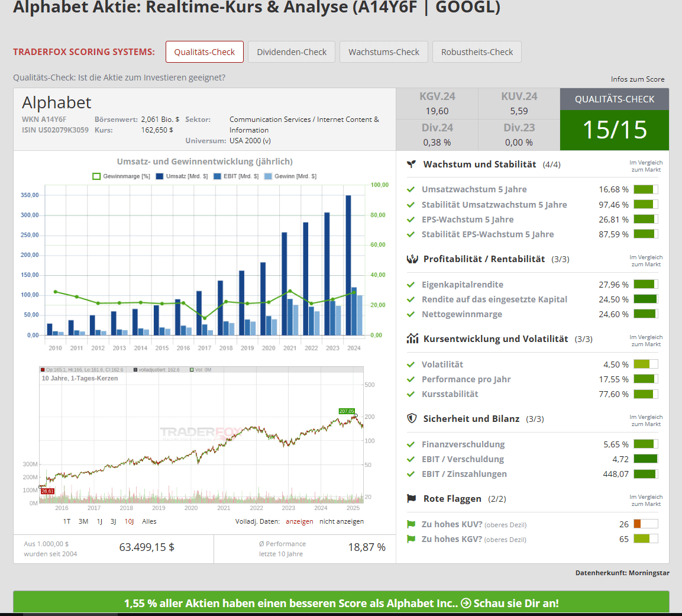Click the 15/15 Qualitäts-Check score box
682x616 pixels.
tap(614, 130)
